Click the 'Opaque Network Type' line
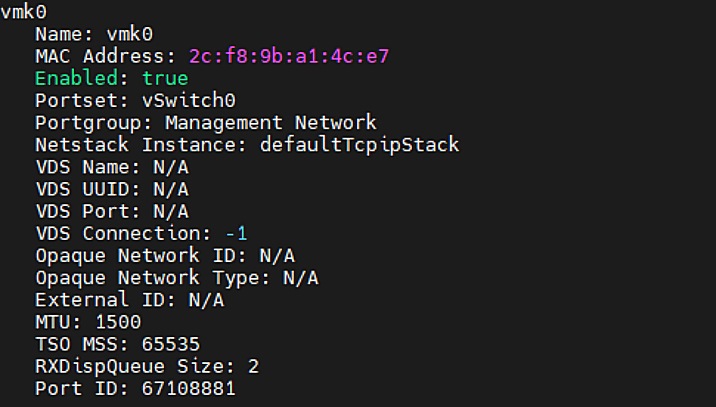This screenshot has width=716, height=407. coord(176,277)
